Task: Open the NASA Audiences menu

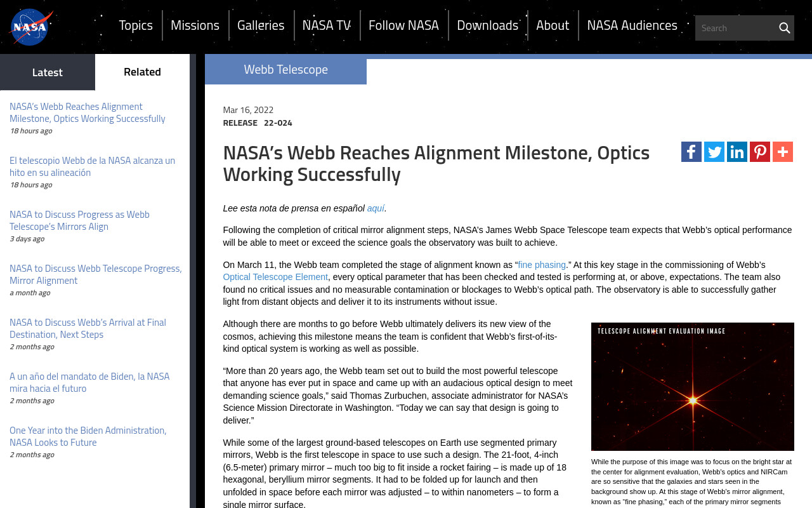Action: tap(632, 25)
